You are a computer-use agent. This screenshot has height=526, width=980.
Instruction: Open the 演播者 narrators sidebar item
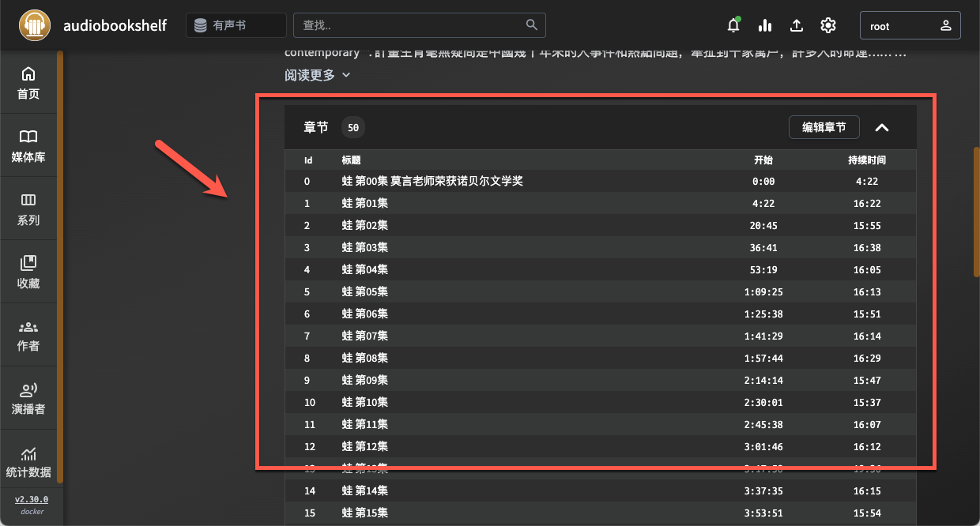pyautogui.click(x=28, y=399)
